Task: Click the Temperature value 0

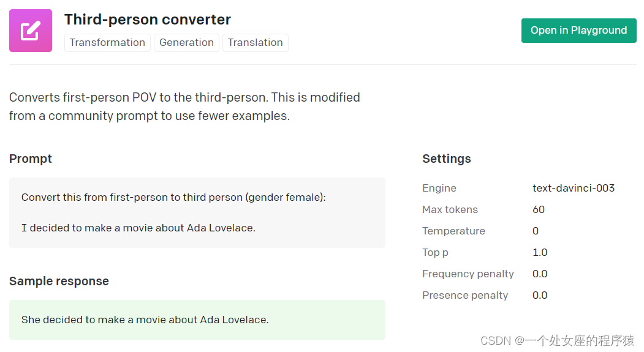Action: [536, 231]
